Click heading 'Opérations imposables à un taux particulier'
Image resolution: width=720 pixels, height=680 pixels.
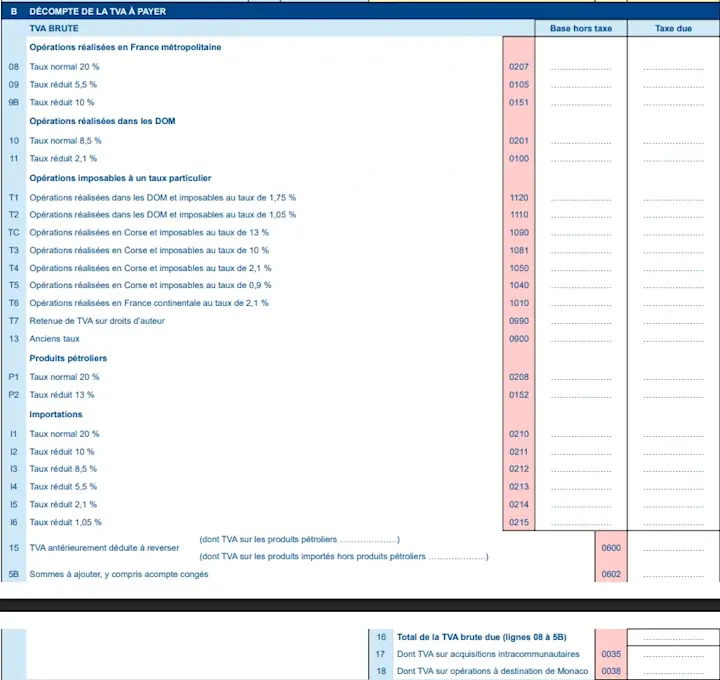[120, 178]
